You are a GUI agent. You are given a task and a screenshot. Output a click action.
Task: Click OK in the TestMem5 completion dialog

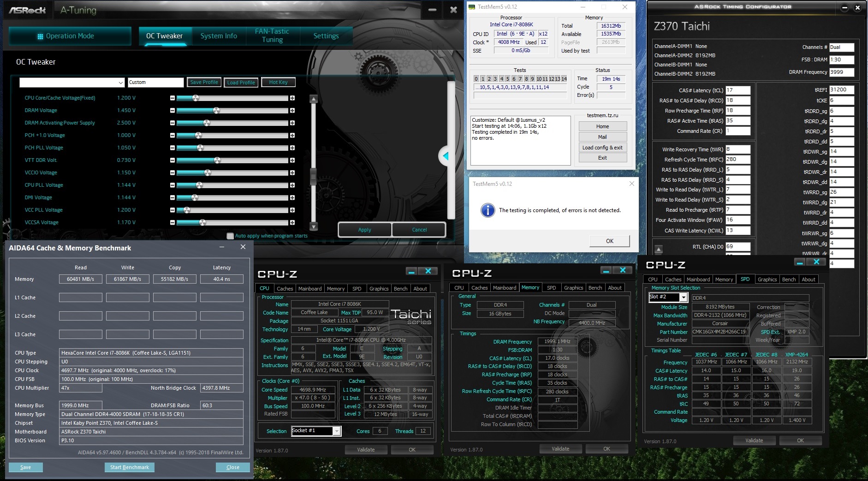(610, 241)
